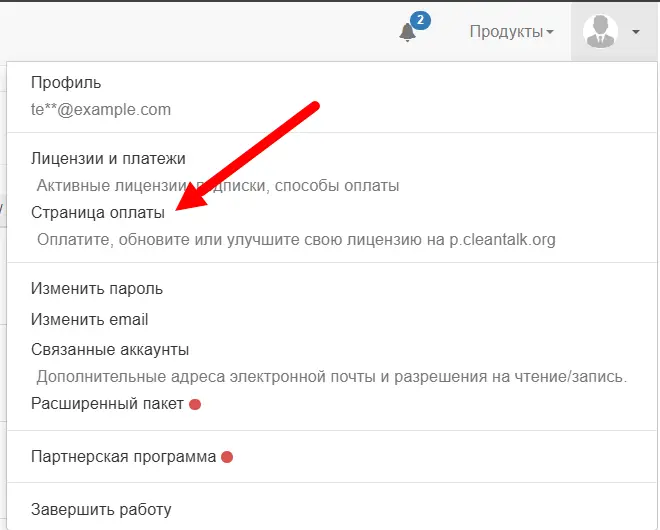Viewport: 660px width, 530px height.
Task: Open the notifications bell icon
Action: click(407, 32)
